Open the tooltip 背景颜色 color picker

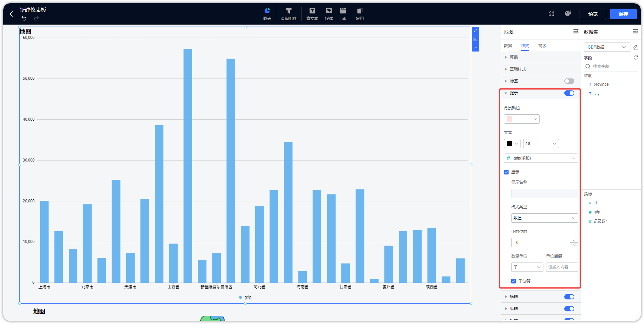tap(522, 119)
